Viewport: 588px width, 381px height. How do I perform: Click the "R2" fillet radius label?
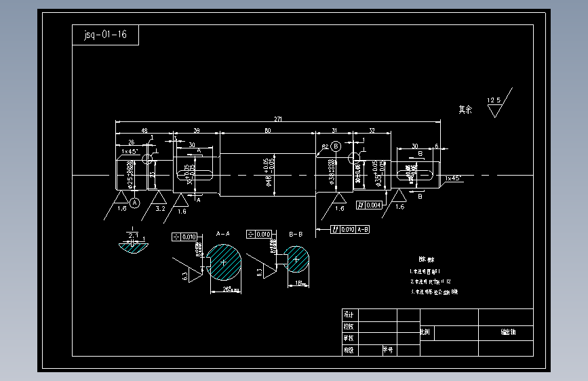[325, 146]
